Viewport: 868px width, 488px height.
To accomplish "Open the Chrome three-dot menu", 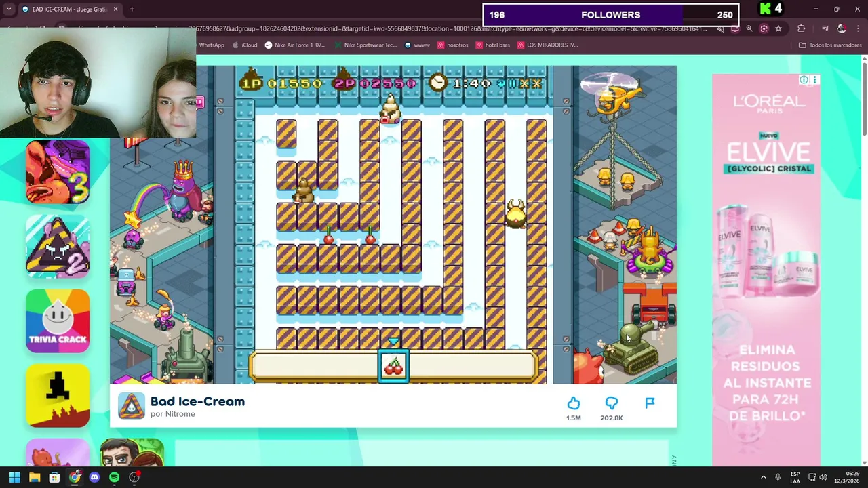I will pyautogui.click(x=858, y=28).
